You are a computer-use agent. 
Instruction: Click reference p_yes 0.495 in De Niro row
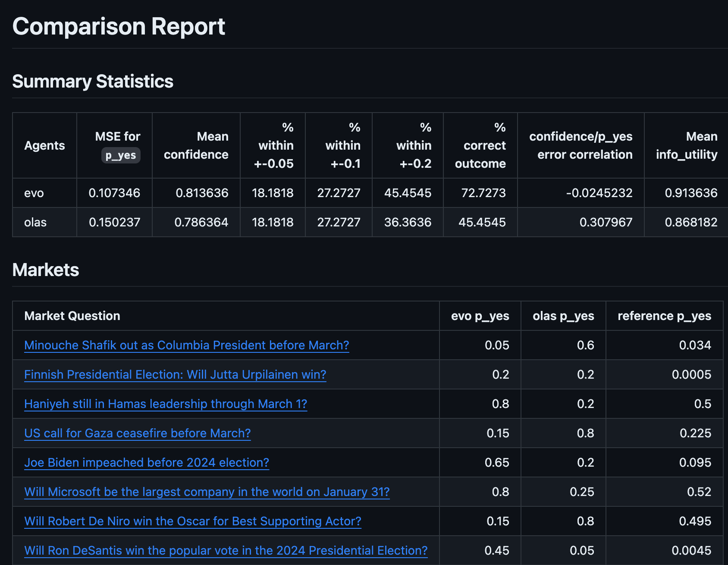[x=695, y=521]
